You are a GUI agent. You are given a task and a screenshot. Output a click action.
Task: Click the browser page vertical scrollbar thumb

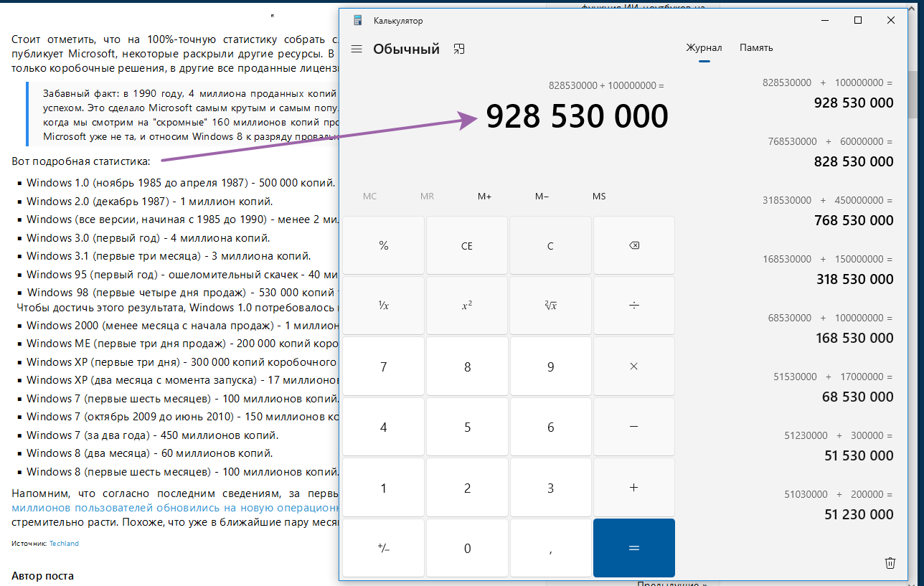[x=913, y=93]
